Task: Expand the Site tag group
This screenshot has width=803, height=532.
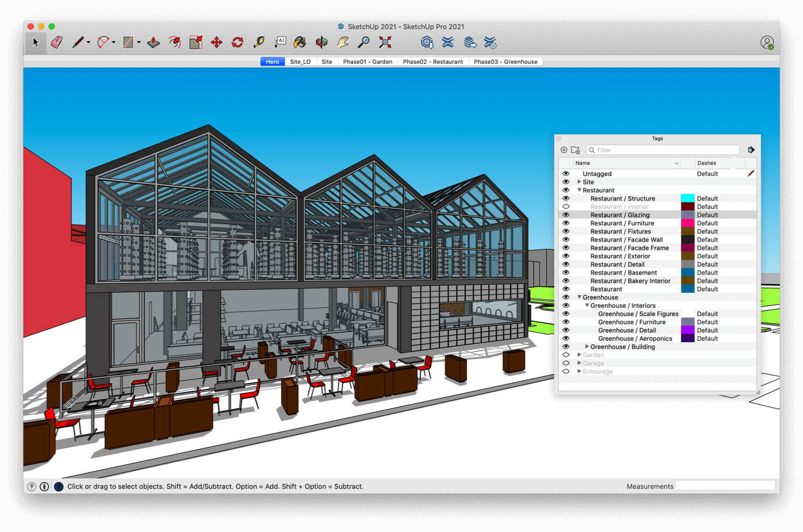Action: 579,181
